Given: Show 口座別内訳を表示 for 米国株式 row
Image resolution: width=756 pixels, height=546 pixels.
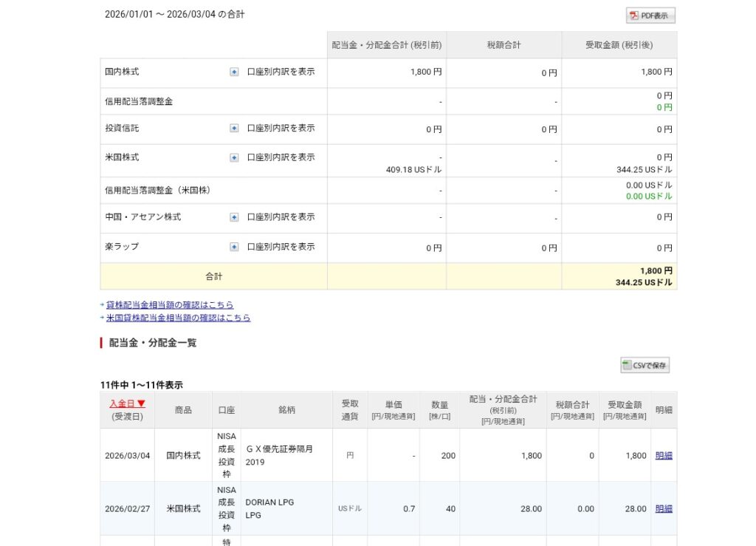Looking at the screenshot, I should point(281,157).
